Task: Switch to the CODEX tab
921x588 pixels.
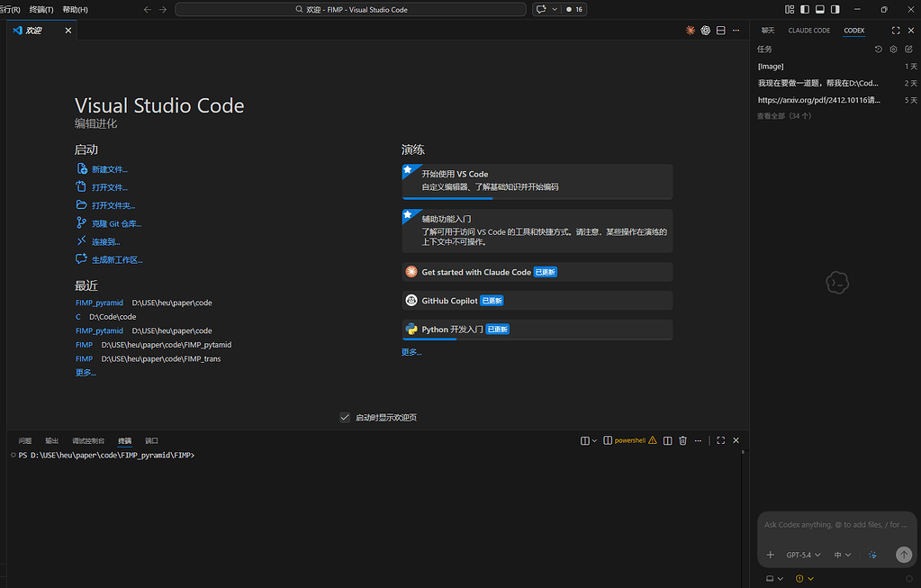Action: click(x=854, y=31)
